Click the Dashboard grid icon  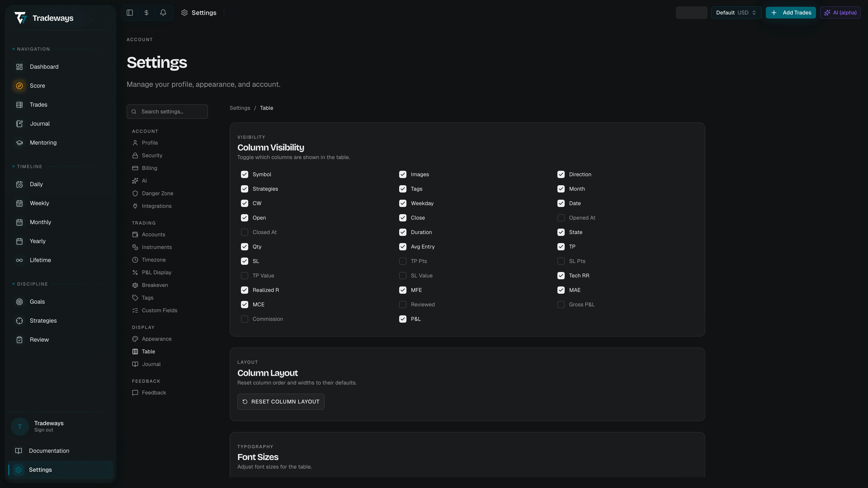pos(19,67)
